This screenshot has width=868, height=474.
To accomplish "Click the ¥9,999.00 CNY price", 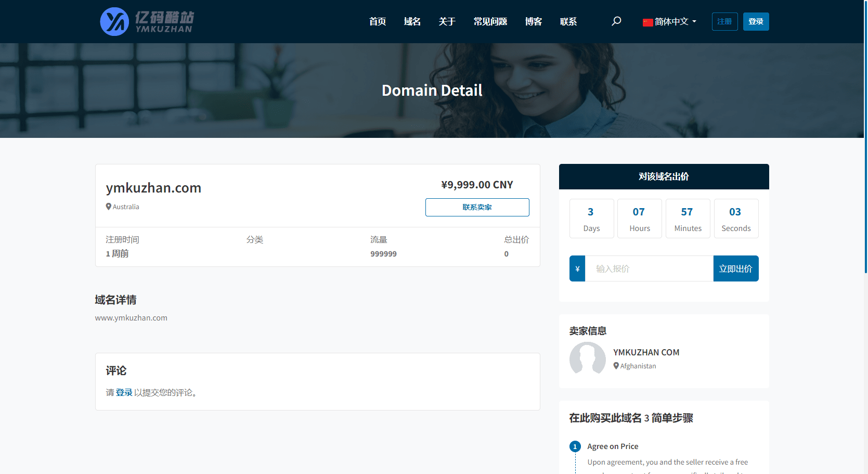I will tap(477, 185).
